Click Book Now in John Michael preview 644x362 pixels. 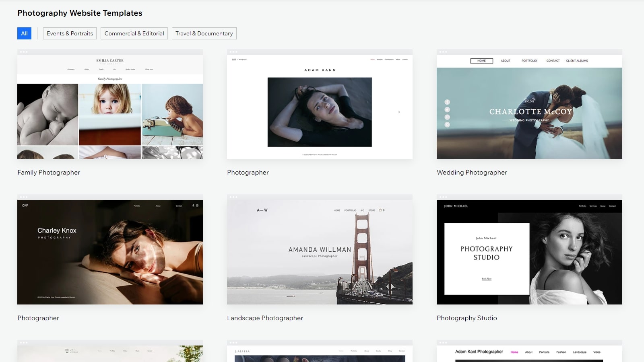click(x=486, y=279)
